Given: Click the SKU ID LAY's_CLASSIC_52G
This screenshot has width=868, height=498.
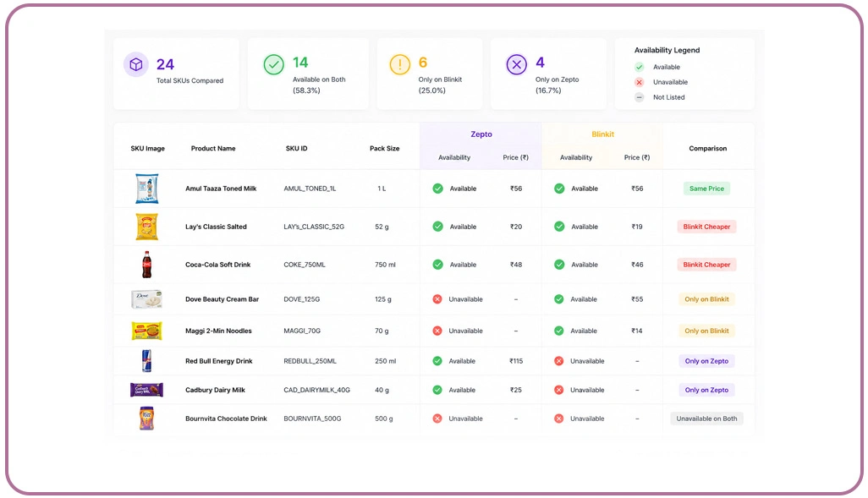Looking at the screenshot, I should point(314,227).
